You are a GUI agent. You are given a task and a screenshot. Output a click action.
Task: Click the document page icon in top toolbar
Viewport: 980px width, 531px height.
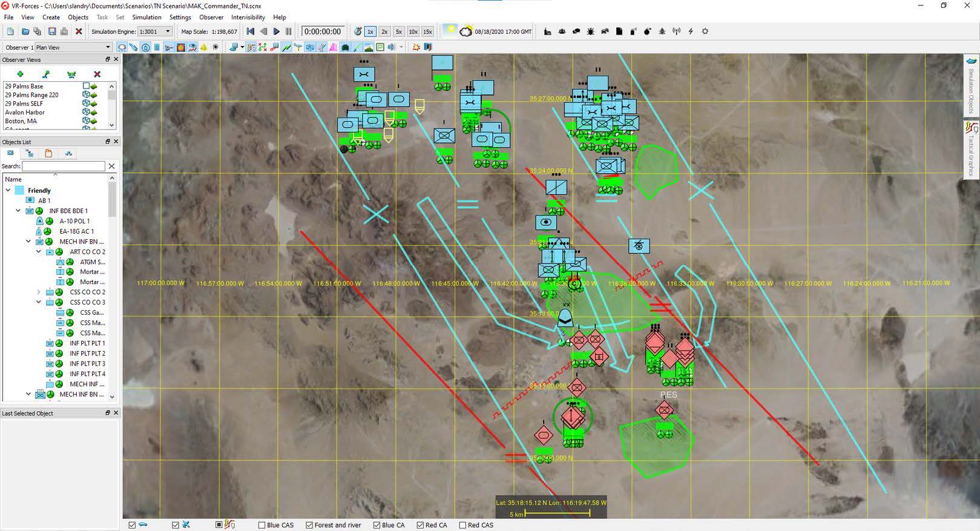point(619,31)
